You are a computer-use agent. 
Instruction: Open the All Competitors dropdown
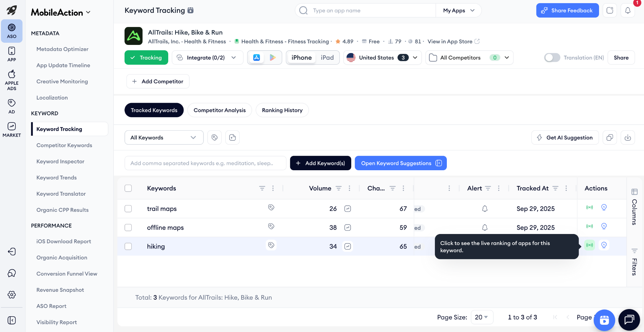tap(469, 57)
